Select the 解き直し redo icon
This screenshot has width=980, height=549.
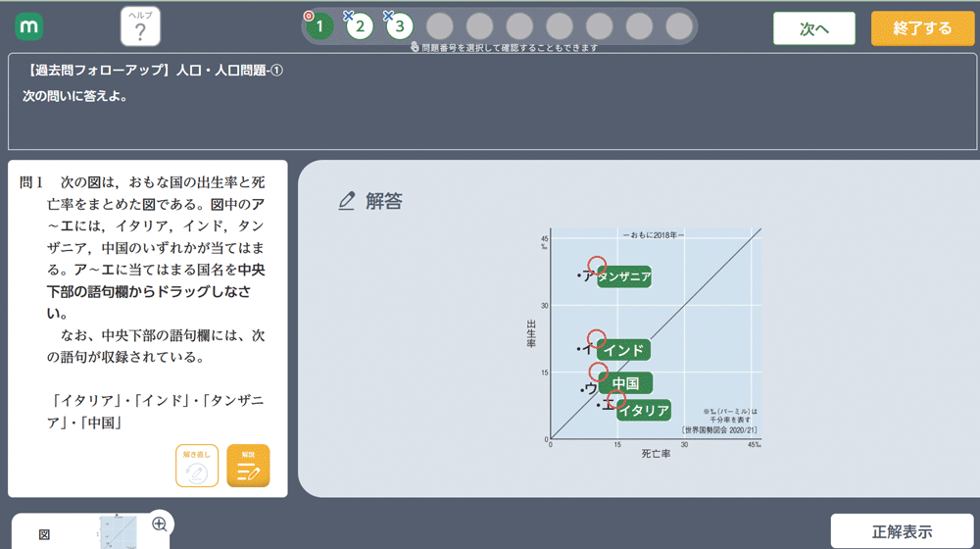click(197, 466)
